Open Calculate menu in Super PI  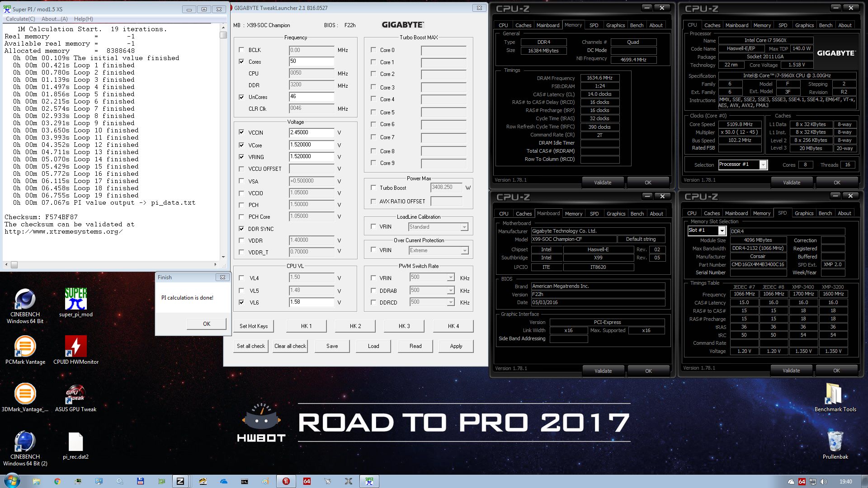pos(20,19)
